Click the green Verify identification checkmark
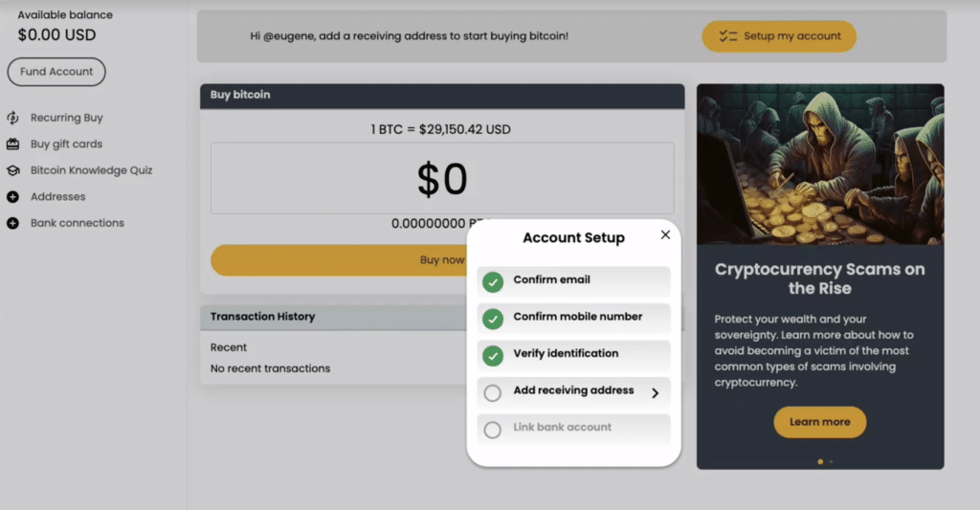This screenshot has height=510, width=980. [x=493, y=356]
